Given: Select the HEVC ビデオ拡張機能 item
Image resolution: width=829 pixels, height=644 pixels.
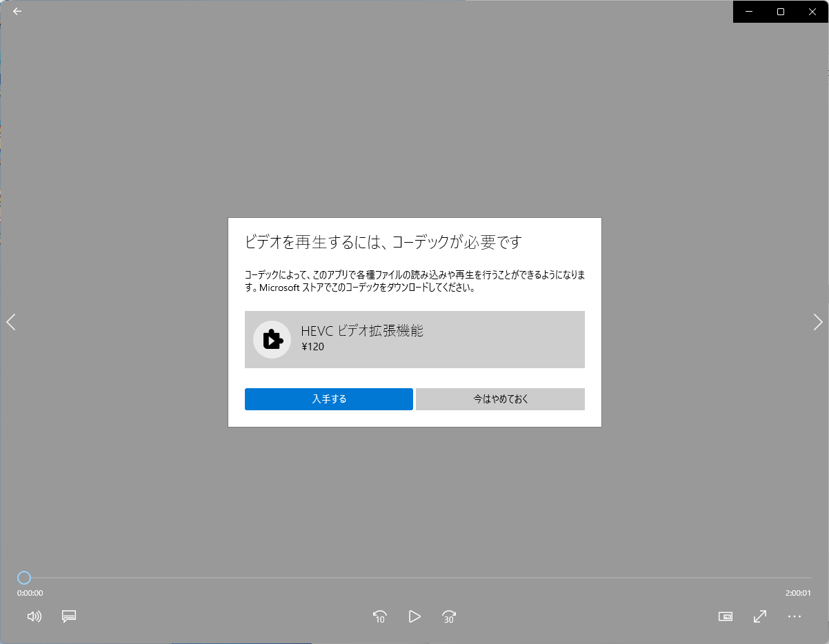Looking at the screenshot, I should 415,339.
